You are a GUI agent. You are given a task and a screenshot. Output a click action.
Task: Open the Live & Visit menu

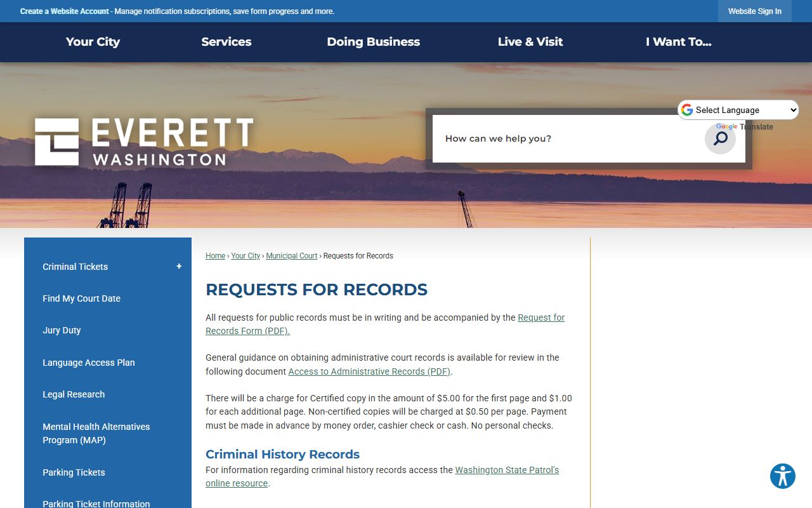click(530, 42)
